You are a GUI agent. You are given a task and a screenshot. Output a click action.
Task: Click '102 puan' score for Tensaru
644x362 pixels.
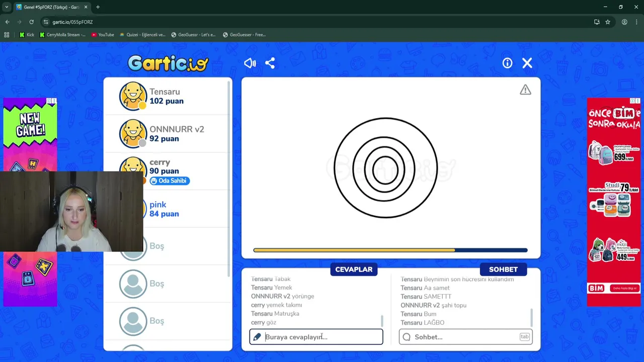167,101
